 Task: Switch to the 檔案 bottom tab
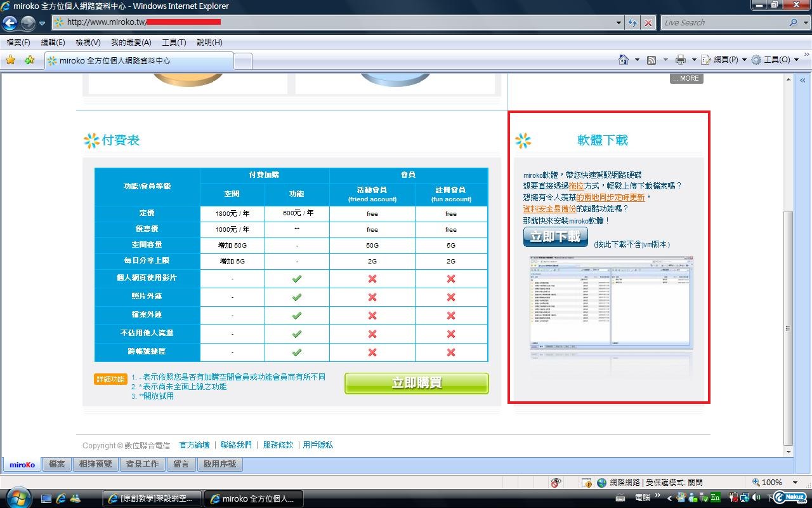click(x=57, y=465)
